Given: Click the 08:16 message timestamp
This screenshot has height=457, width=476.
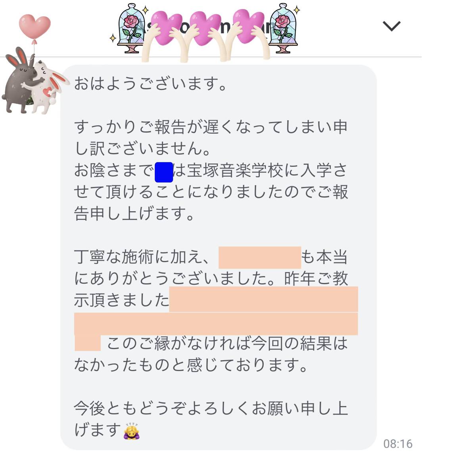Looking at the screenshot, I should [398, 444].
